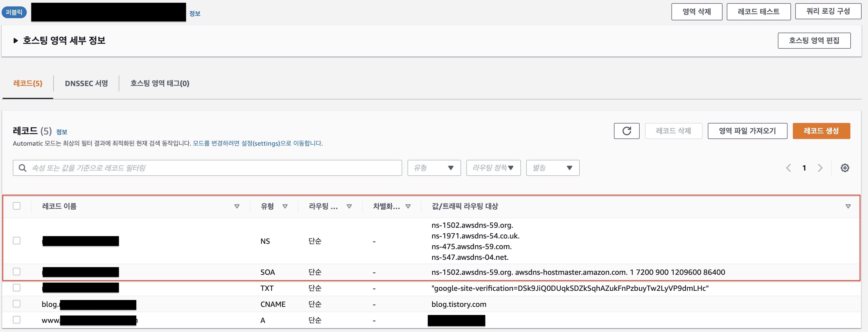The height and width of the screenshot is (332, 868).
Task: Sort by 유형 column arrow
Action: [285, 206]
